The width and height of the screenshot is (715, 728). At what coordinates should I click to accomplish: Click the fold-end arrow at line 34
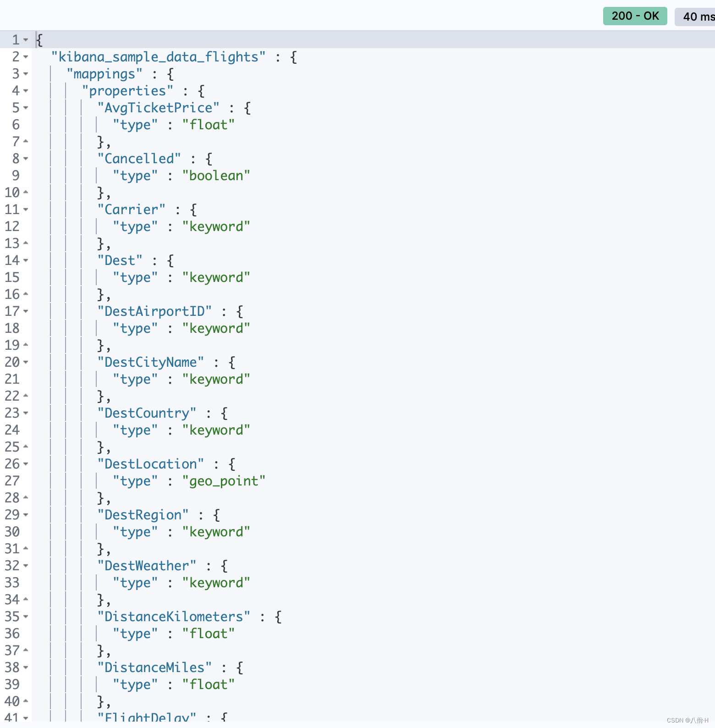click(26, 599)
